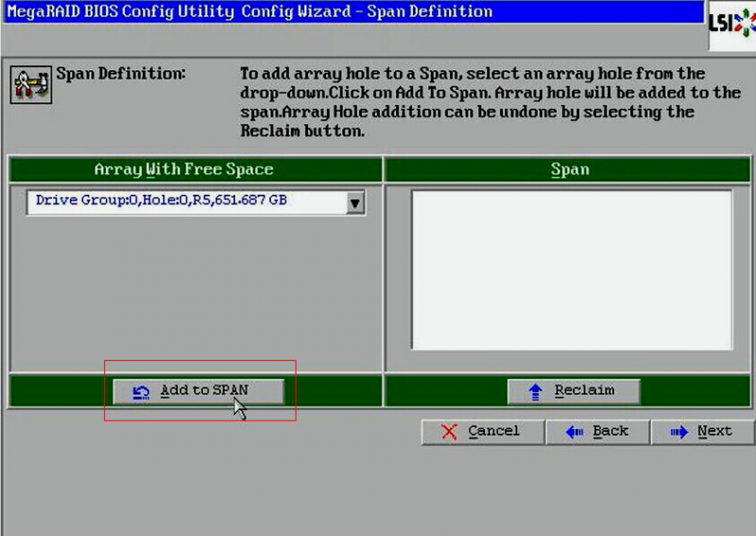
Task: Click the Span Definition label text
Action: (121, 74)
